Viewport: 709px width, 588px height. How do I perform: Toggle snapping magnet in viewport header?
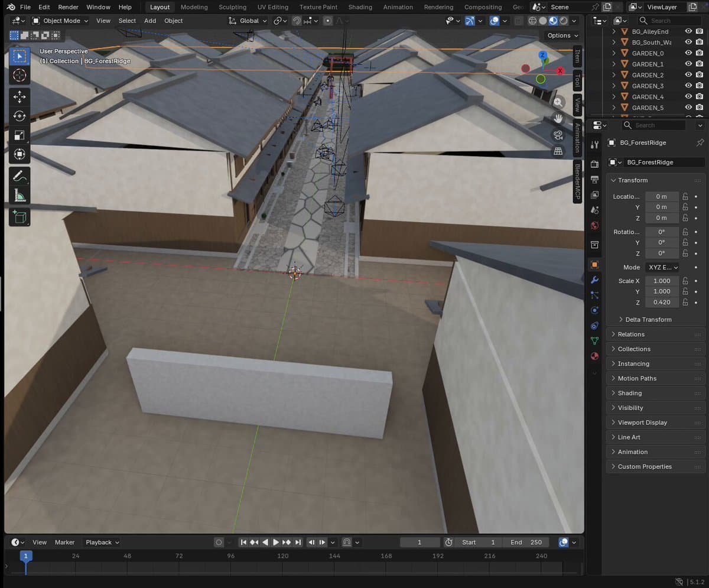click(x=297, y=21)
